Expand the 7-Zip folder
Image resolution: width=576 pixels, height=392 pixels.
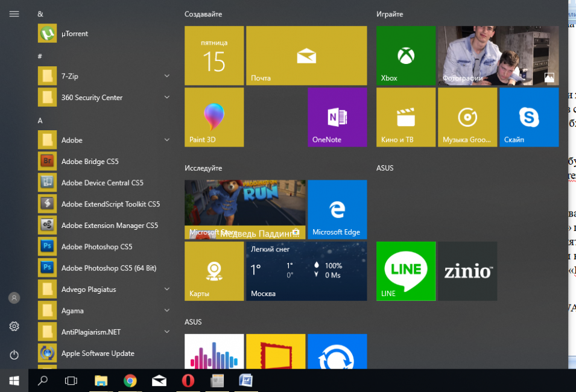pos(104,76)
